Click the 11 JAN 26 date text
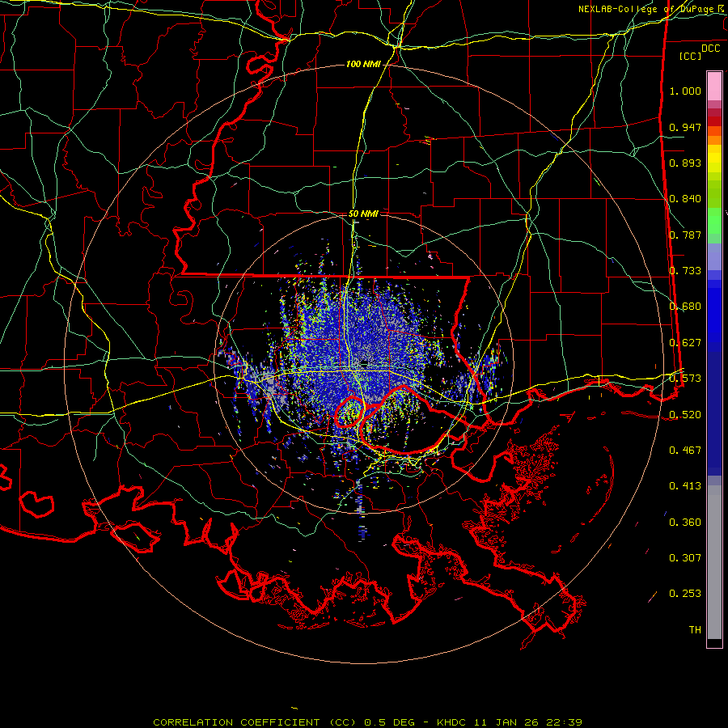Screen dimensions: 728x728 pyautogui.click(x=507, y=722)
